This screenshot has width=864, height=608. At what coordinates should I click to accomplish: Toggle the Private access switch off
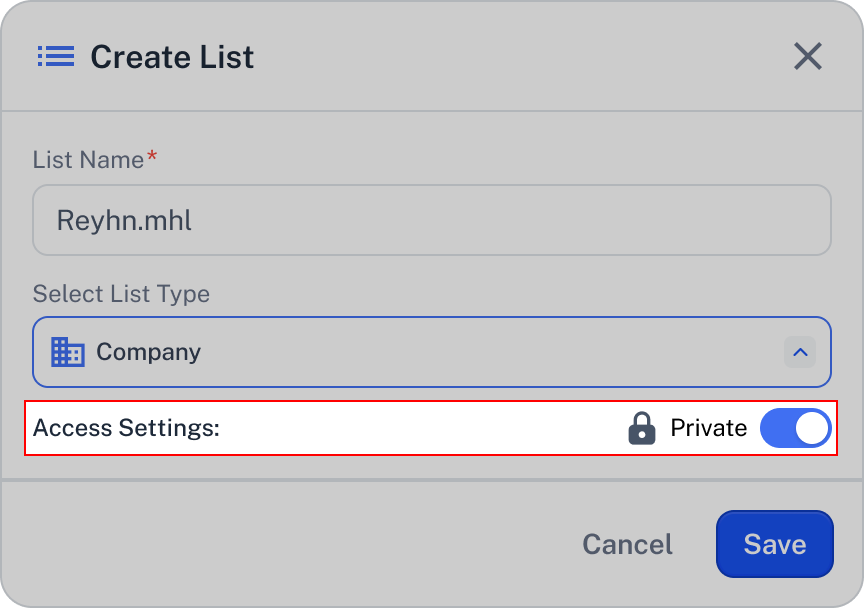(796, 428)
